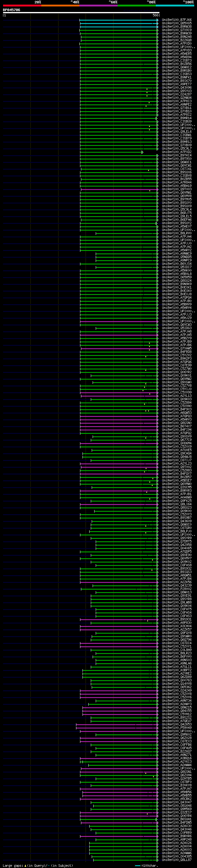Click the magenta alignment bar for A2YL13

point(119,396)
